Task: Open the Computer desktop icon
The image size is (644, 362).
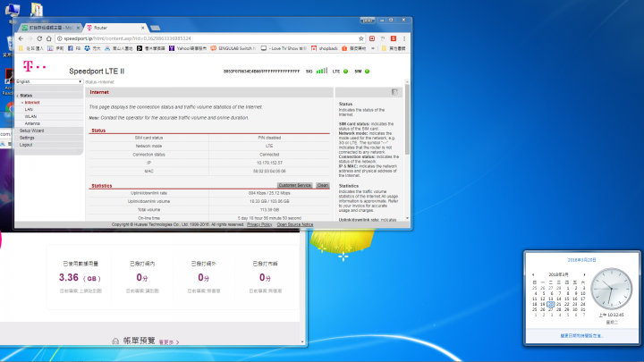Action: pyautogui.click(x=13, y=10)
